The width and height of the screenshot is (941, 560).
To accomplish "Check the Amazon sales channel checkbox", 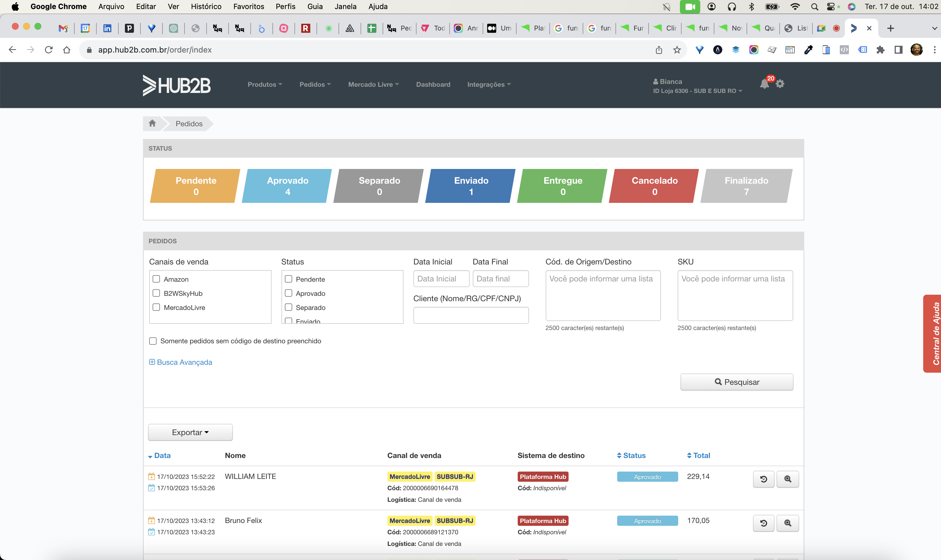I will tap(156, 279).
